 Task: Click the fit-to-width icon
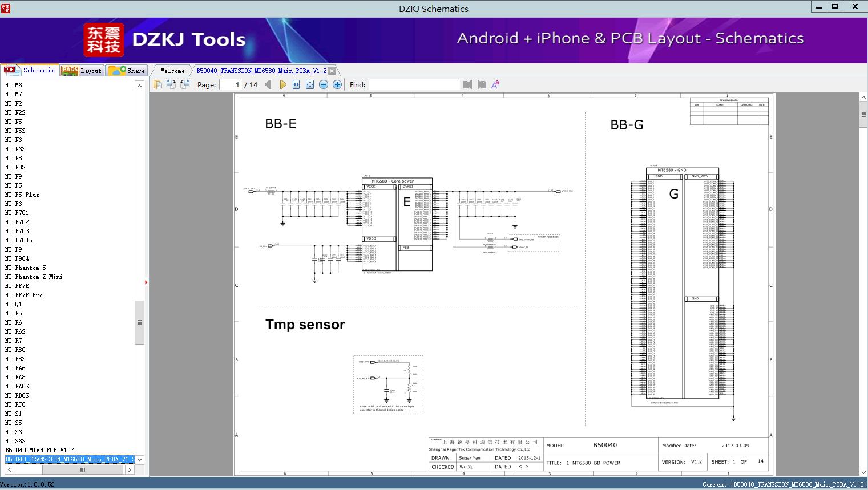[296, 84]
